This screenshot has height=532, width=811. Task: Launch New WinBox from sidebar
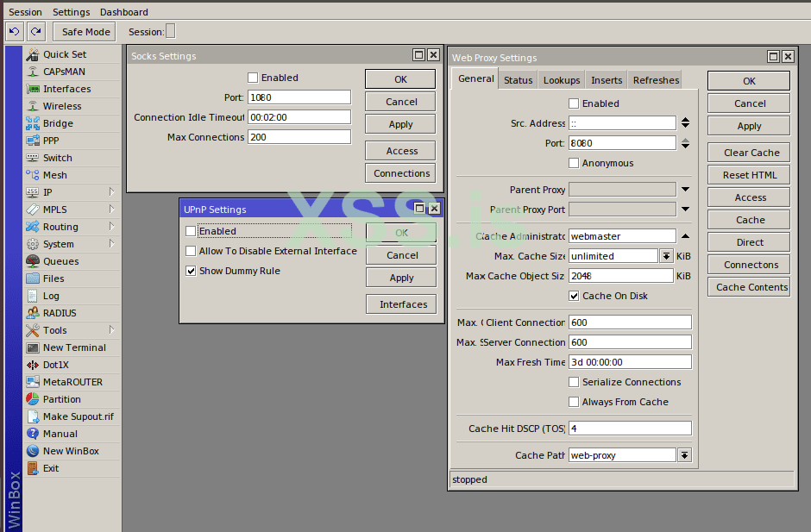[x=72, y=451]
